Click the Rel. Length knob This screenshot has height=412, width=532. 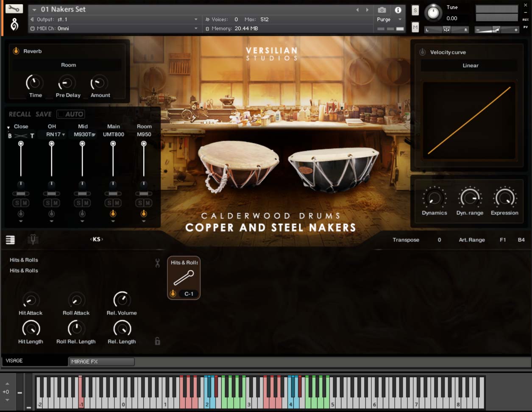(122, 328)
